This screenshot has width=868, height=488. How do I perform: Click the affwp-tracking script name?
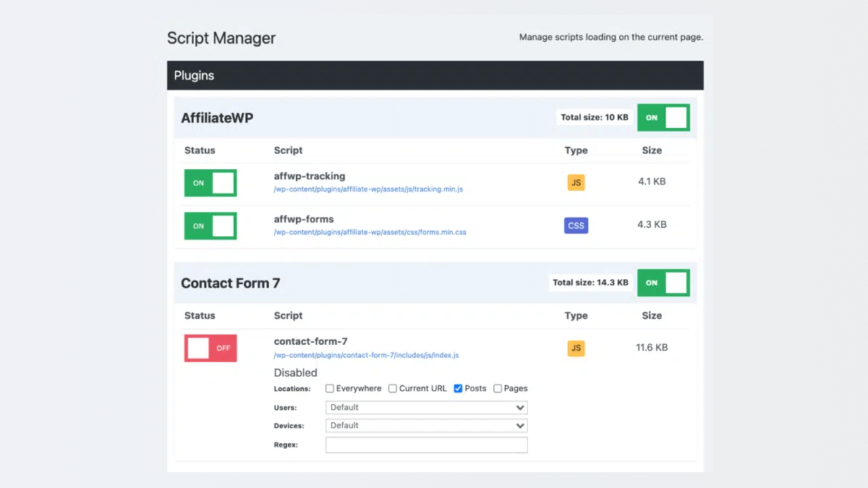coord(310,176)
